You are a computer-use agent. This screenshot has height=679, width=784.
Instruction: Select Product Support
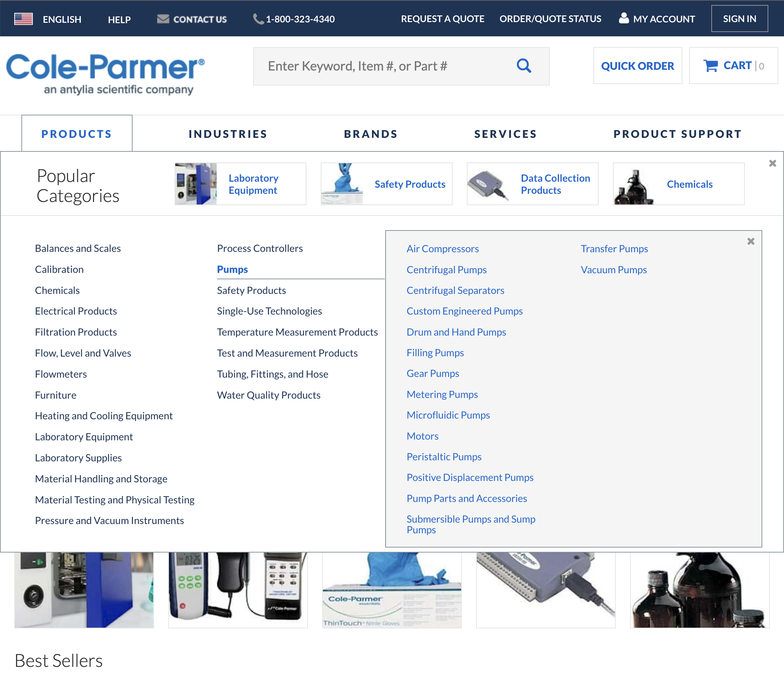pyautogui.click(x=677, y=133)
